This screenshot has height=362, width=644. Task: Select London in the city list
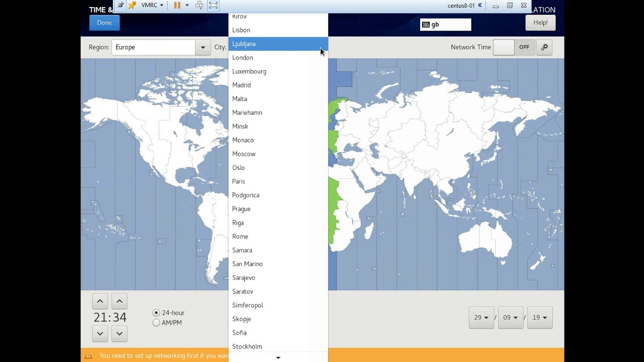(278, 58)
